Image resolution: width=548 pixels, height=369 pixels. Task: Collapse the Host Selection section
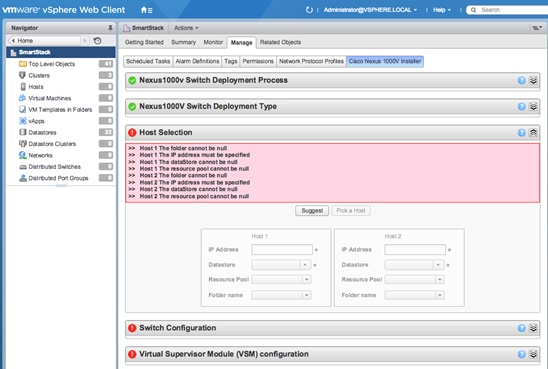click(x=533, y=133)
